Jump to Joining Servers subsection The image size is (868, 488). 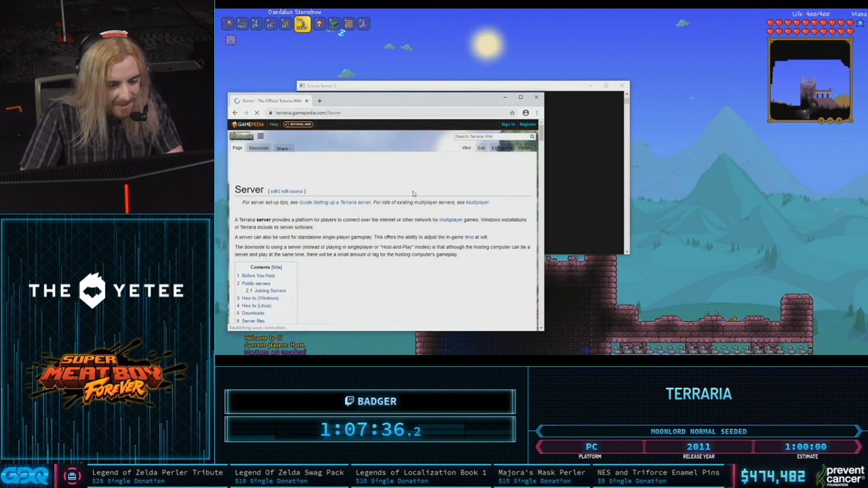coord(270,291)
